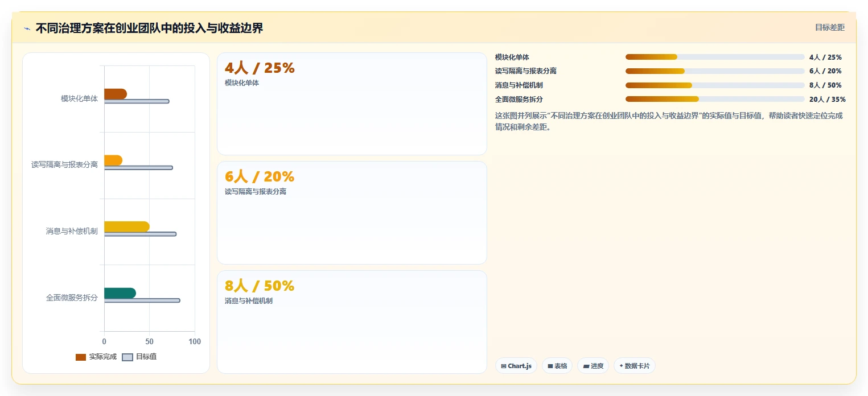The width and height of the screenshot is (868, 396).
Task: Click the progress bar in the 消息与补偿机制 row
Action: [x=715, y=85]
